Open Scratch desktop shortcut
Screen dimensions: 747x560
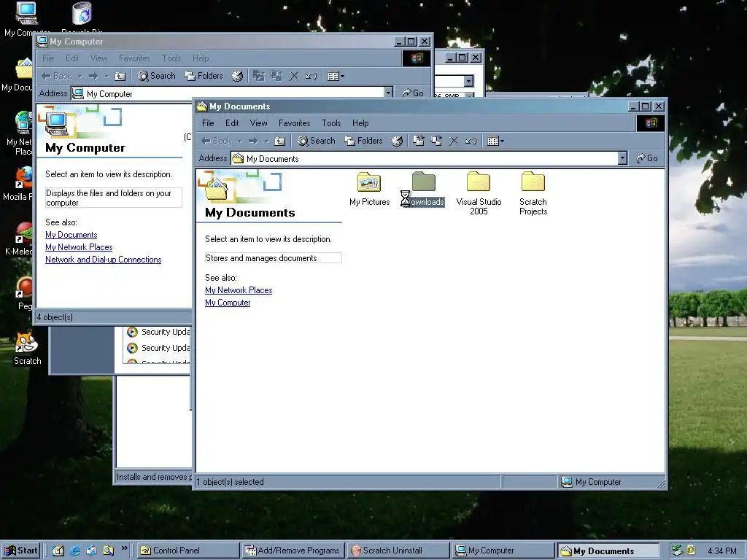click(x=27, y=349)
